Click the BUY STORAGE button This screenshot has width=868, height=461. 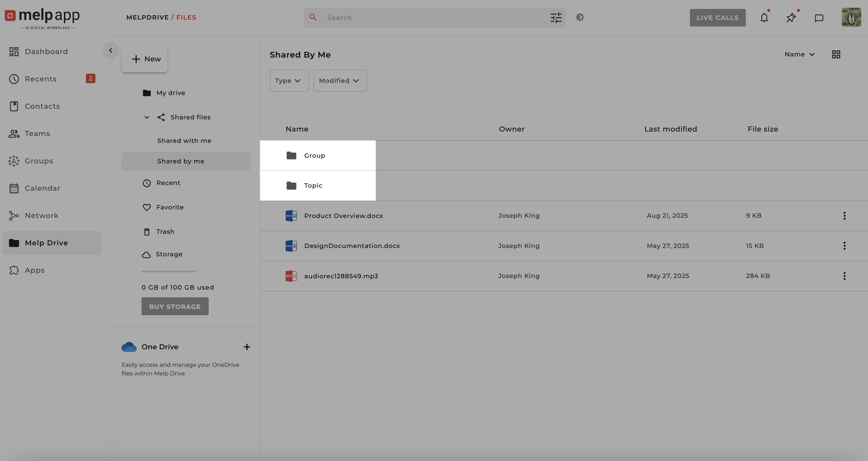(x=174, y=307)
